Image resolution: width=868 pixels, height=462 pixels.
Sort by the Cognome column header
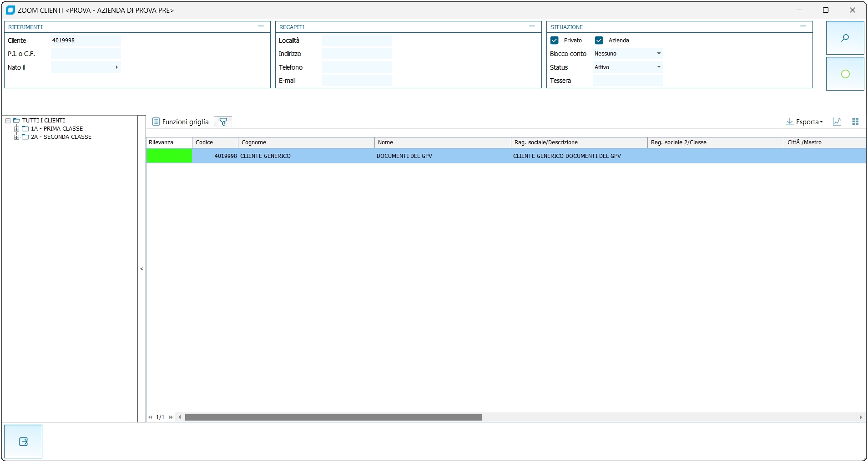(x=306, y=142)
